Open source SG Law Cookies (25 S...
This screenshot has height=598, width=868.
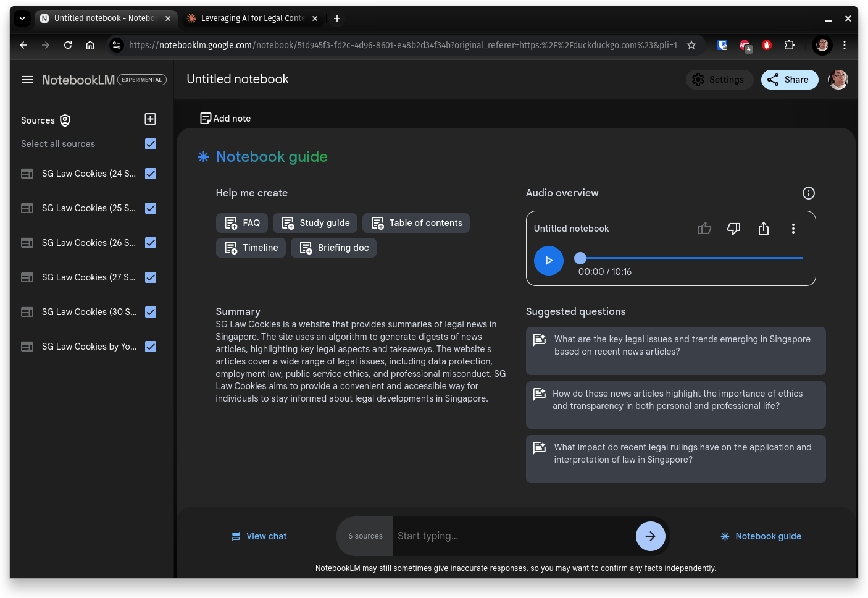(89, 208)
